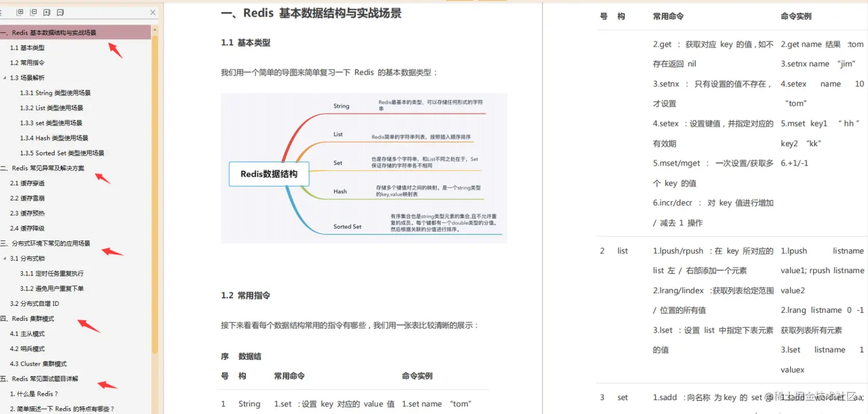Jump to 1.3 场景解析 bookmark
The height and width of the screenshot is (414, 868).
pyautogui.click(x=27, y=78)
